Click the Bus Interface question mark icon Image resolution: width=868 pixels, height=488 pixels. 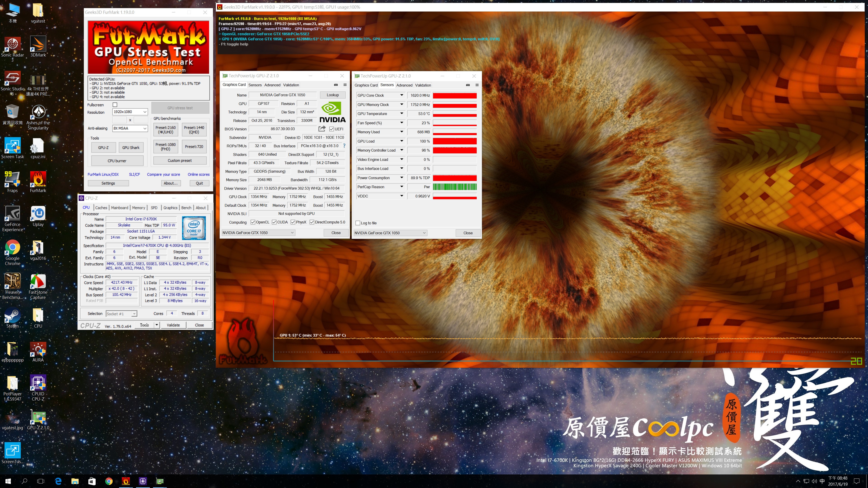(344, 146)
